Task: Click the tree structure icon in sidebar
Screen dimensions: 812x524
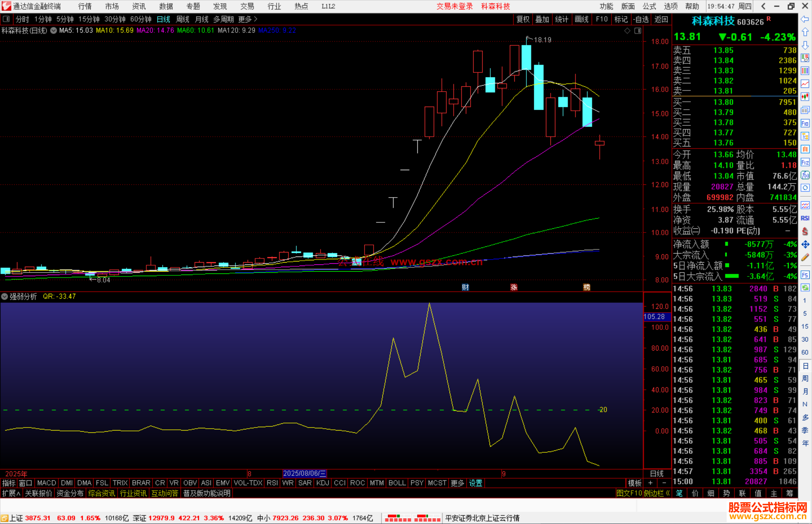Action: tap(805, 136)
